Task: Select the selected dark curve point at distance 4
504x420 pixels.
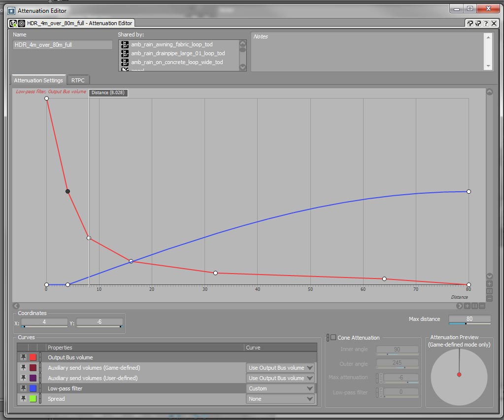Action: pyautogui.click(x=67, y=191)
